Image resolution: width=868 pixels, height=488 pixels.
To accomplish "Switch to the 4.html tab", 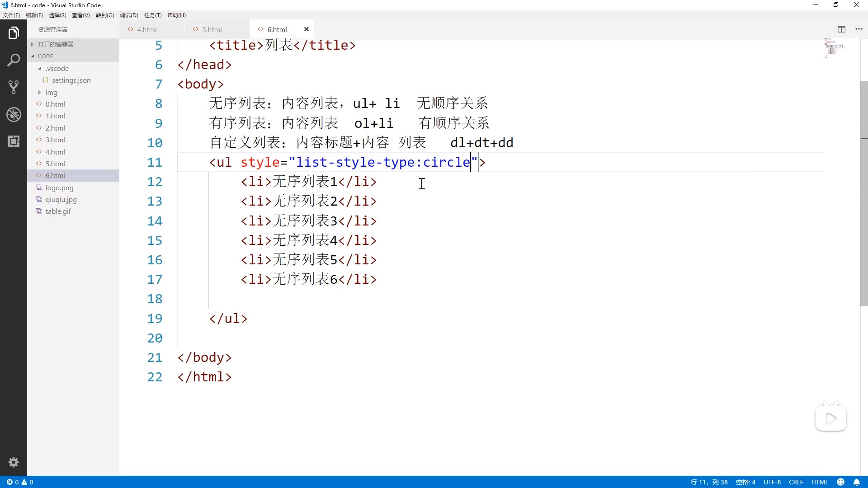I will [147, 29].
